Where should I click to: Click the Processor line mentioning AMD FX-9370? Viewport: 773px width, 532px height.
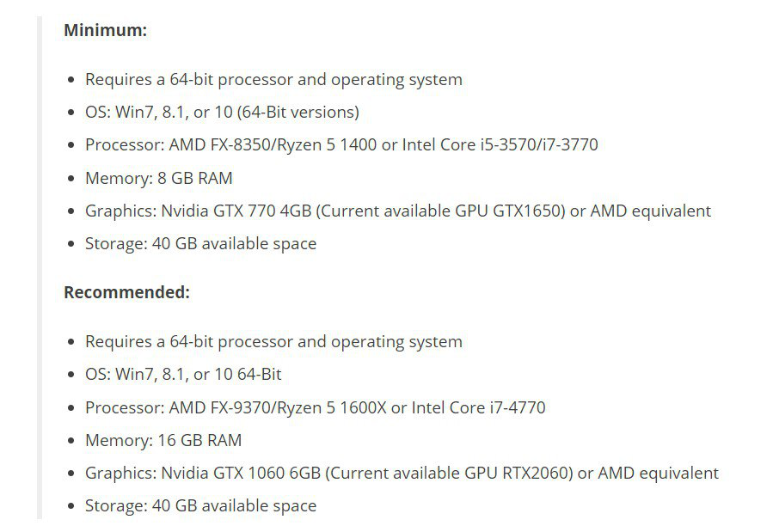click(x=315, y=407)
